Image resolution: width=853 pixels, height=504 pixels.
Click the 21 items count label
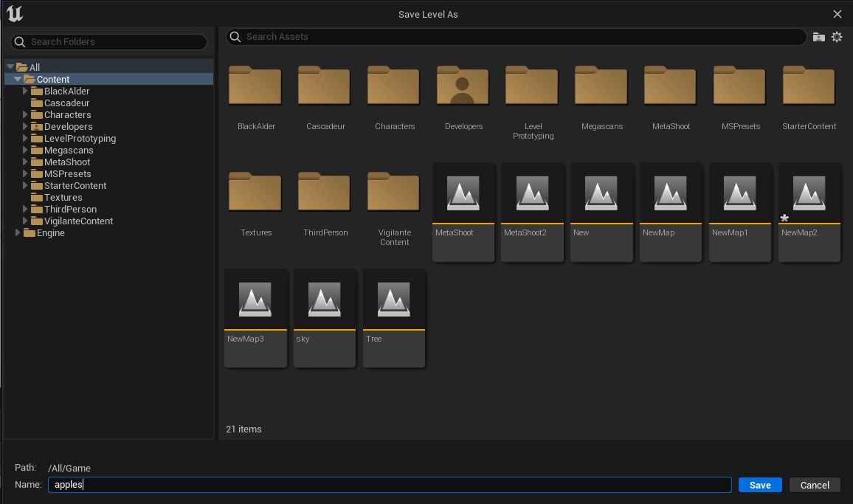244,429
